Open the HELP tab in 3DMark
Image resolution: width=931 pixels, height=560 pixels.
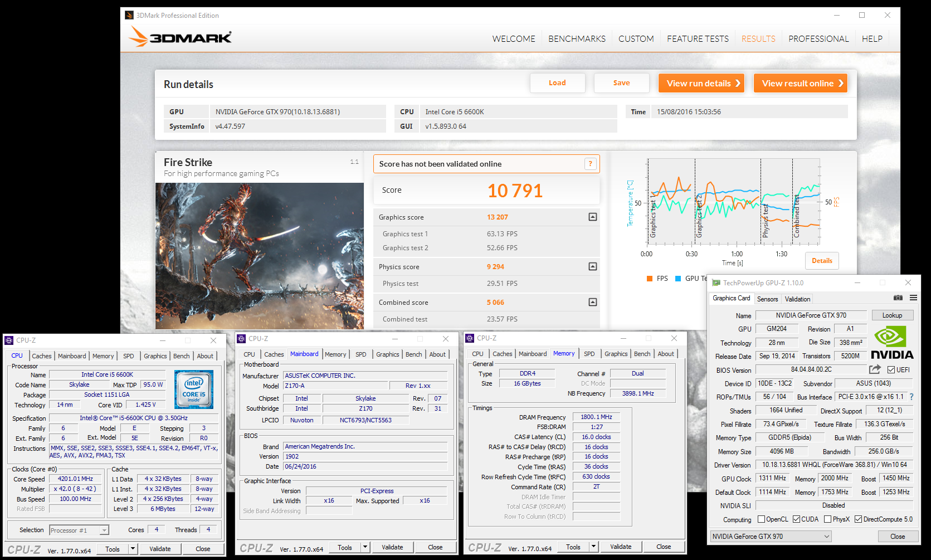872,39
